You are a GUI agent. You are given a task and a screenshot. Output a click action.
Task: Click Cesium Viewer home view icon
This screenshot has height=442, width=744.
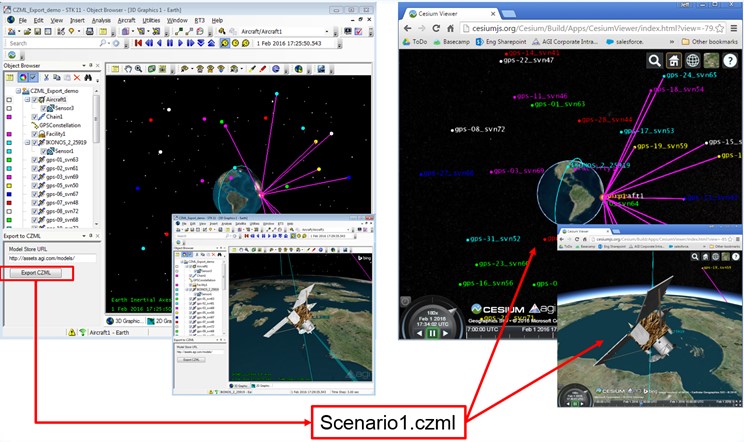click(674, 61)
